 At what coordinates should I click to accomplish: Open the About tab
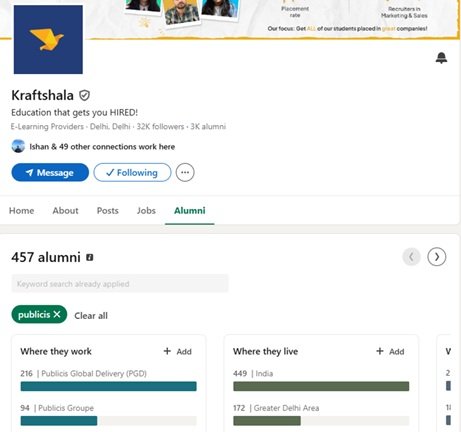65,211
